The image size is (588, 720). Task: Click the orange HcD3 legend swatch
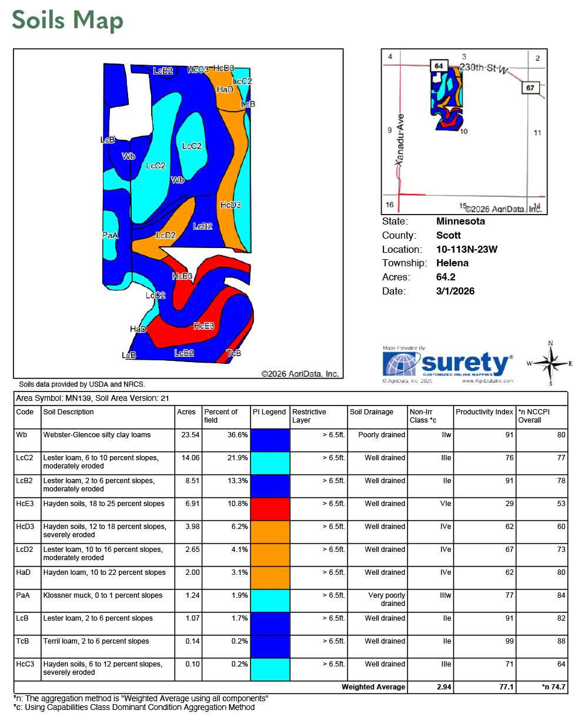click(x=270, y=531)
